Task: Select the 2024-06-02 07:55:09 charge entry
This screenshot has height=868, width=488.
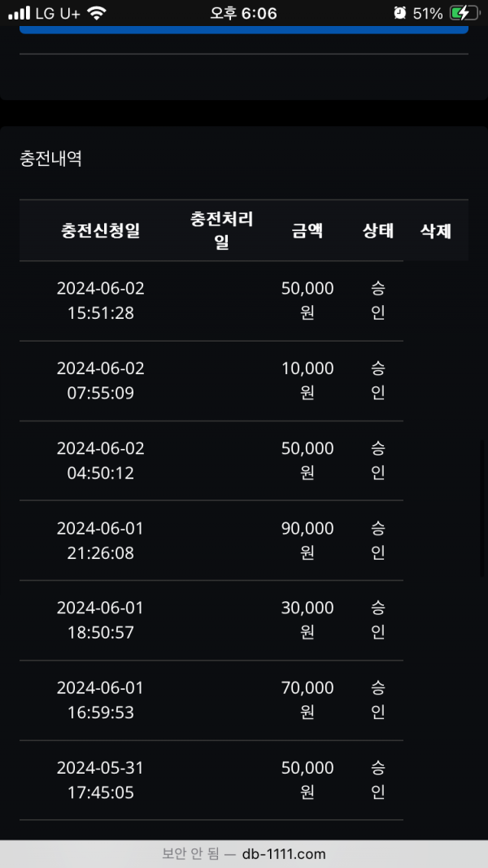Action: tap(101, 381)
